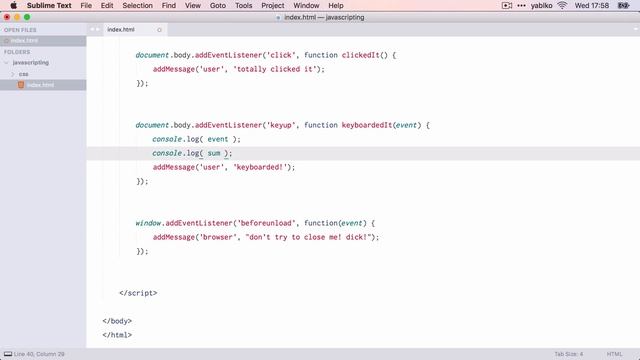Open the Tab Size: 4 selector
Screen dimensions: 640x360
[569, 354]
